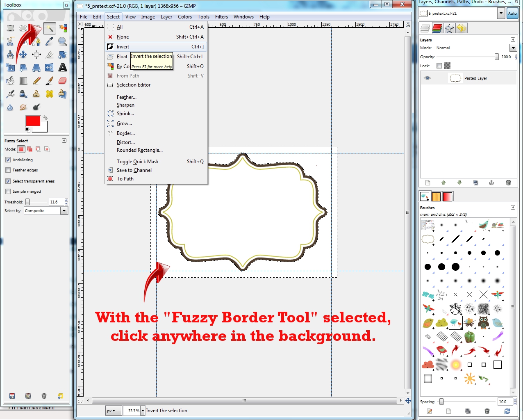Viewport: 523px width, 420px height.
Task: Select the Fuzzy Select tool
Action: coord(50,28)
